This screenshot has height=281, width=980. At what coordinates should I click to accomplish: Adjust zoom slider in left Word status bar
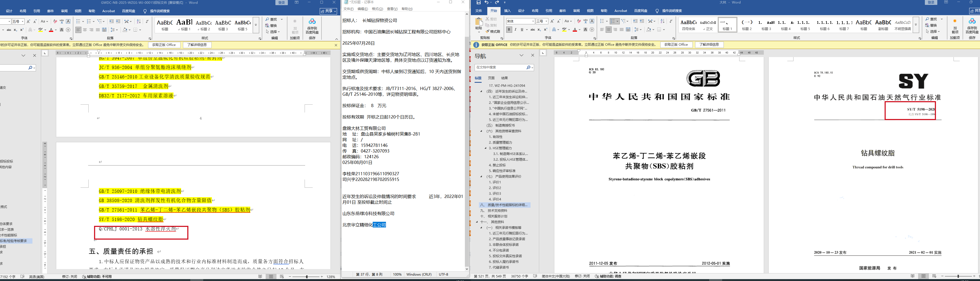tap(306, 277)
